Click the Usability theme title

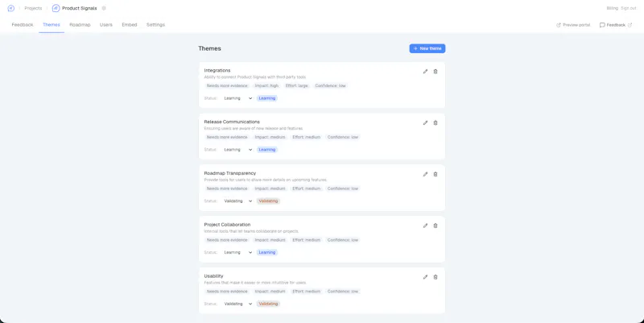(213, 275)
